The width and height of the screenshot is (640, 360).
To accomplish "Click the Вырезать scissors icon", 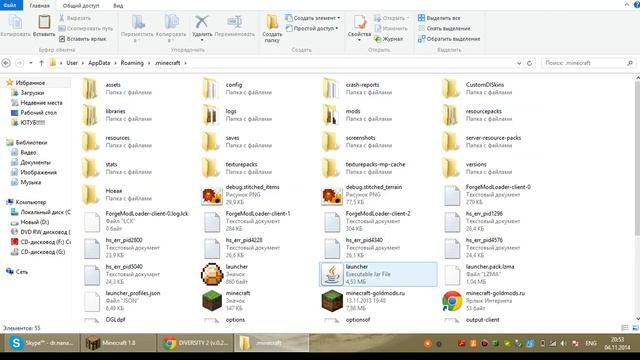I will pos(62,18).
